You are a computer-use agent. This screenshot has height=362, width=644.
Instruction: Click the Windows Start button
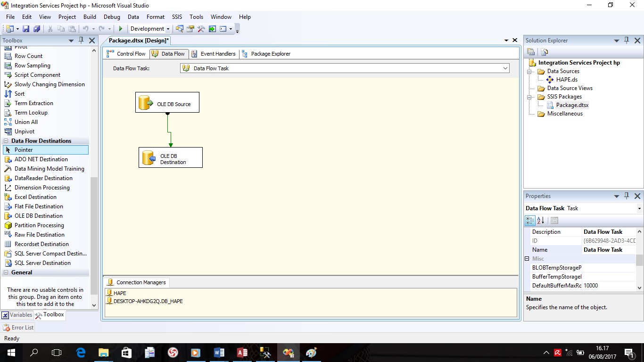(11, 353)
